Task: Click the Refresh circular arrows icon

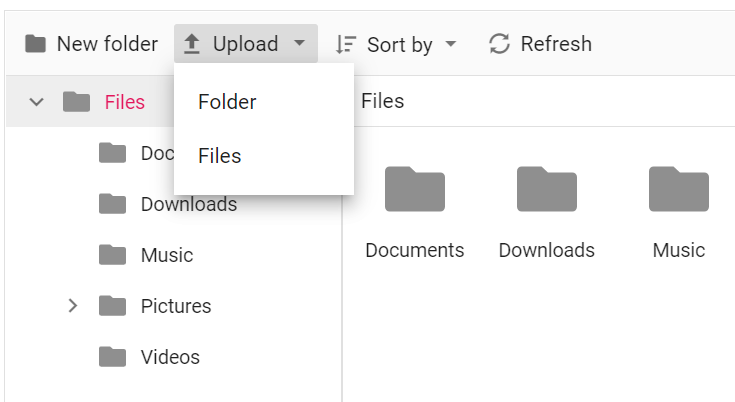Action: pos(499,44)
